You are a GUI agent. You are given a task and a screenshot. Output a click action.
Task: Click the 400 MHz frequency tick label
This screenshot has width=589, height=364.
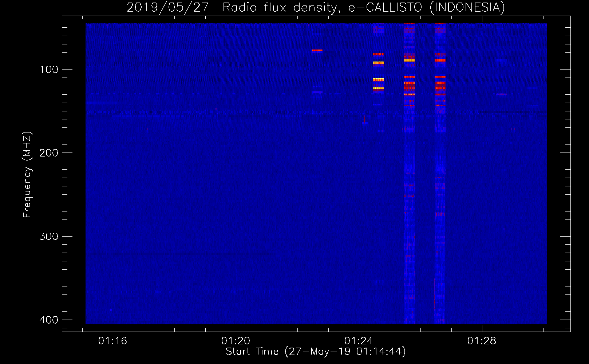click(49, 320)
